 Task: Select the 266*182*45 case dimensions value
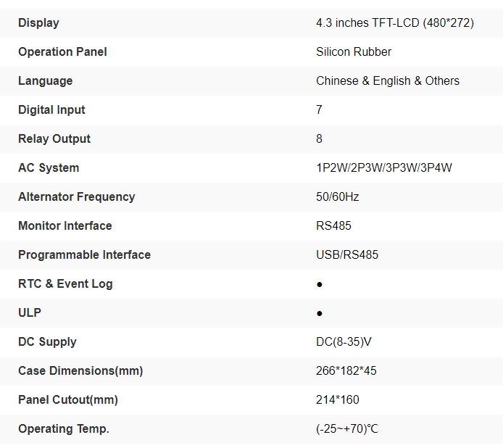(x=346, y=371)
